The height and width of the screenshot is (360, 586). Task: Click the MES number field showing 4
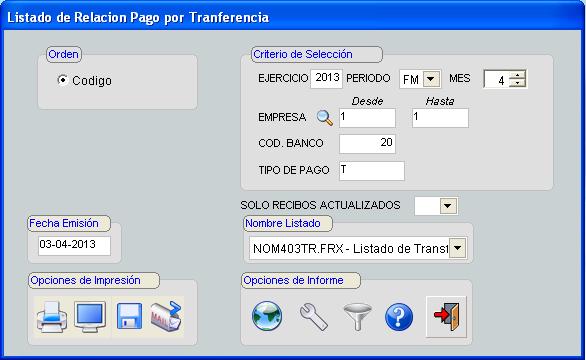click(x=497, y=79)
